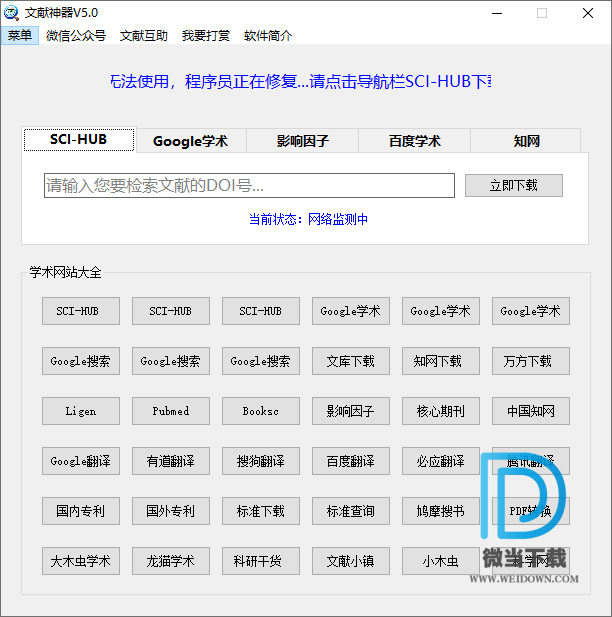Click the blue scrolling SCI-HUB notice text
The width and height of the screenshot is (612, 617).
[x=301, y=82]
